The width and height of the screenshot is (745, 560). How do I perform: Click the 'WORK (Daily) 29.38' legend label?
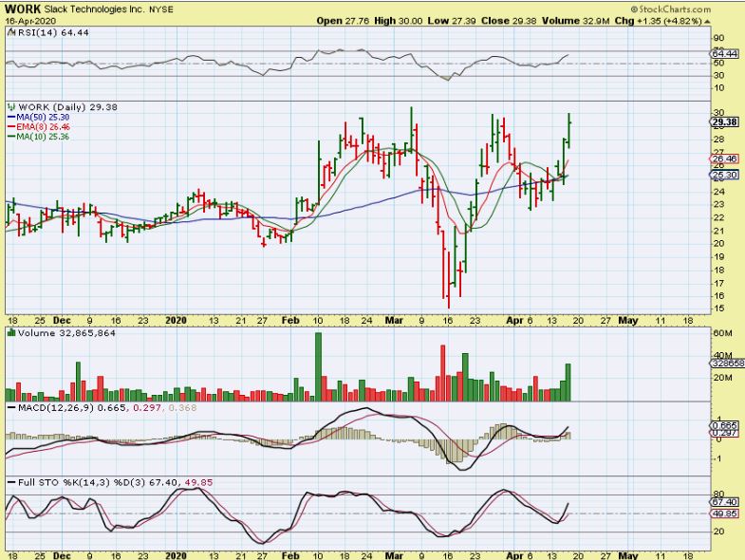click(68, 107)
